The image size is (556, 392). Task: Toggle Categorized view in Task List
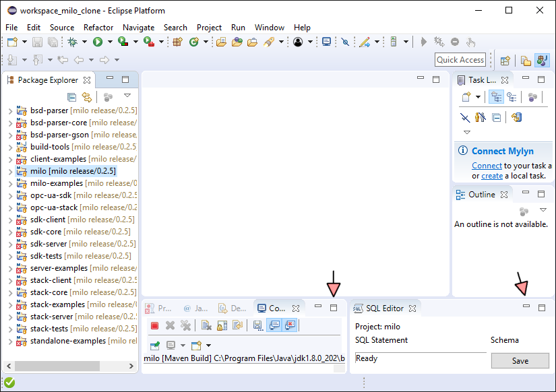[496, 97]
